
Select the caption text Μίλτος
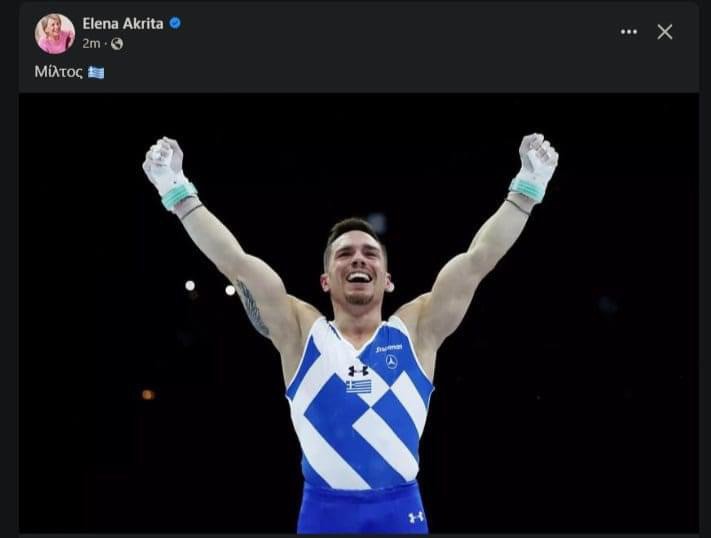[58, 72]
